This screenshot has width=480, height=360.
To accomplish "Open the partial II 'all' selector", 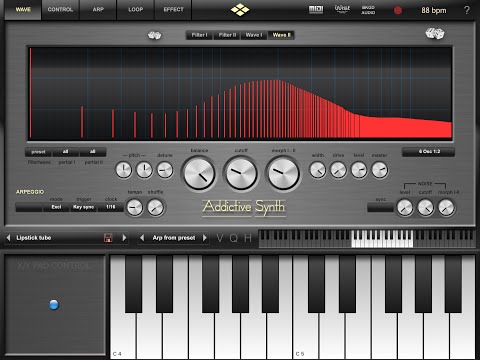I will click(x=93, y=152).
